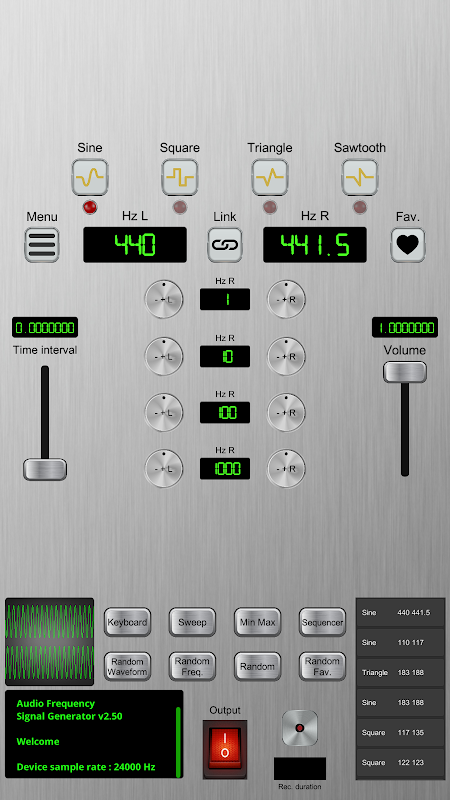The height and width of the screenshot is (800, 450).
Task: Load favorite Triangle 183 188
Action: tap(401, 672)
